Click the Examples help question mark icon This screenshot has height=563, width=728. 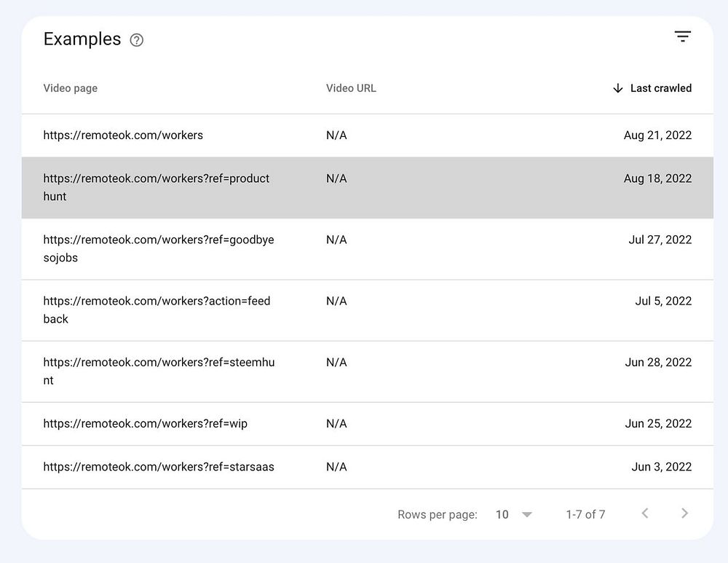[136, 40]
